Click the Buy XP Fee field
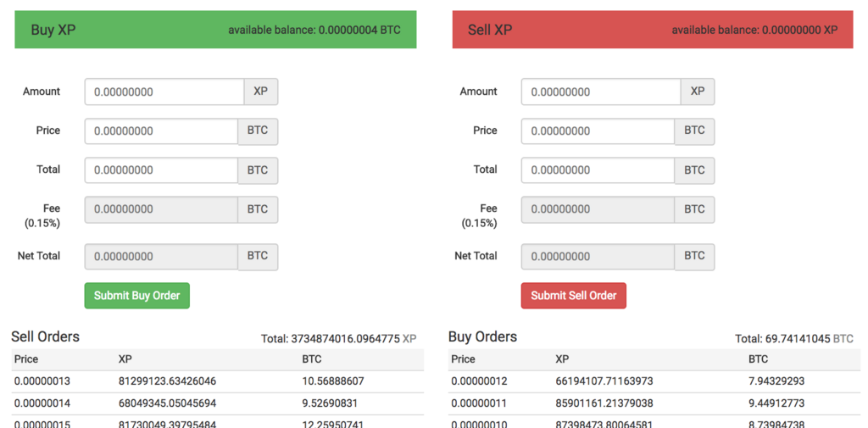868x428 pixels. pos(161,209)
